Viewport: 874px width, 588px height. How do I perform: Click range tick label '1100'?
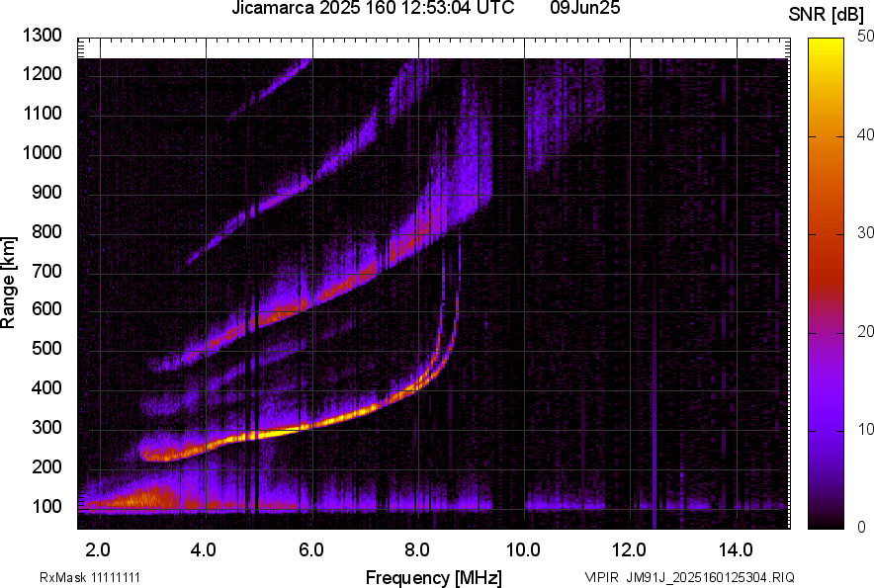(x=42, y=114)
